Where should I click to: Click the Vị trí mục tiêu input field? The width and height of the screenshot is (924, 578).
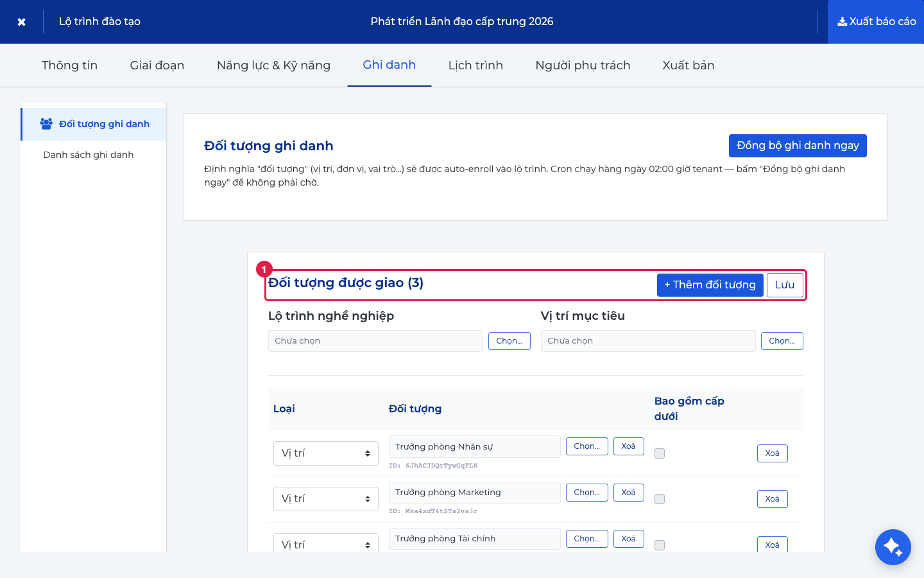pos(648,341)
